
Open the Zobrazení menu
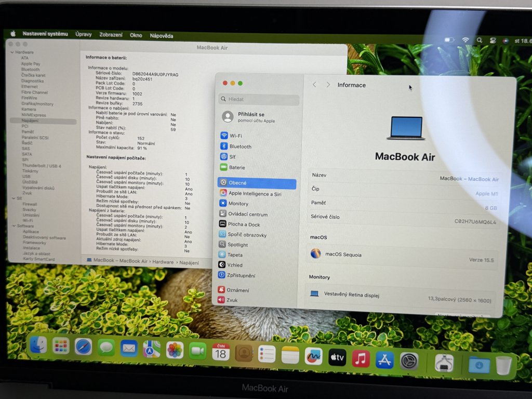point(111,35)
